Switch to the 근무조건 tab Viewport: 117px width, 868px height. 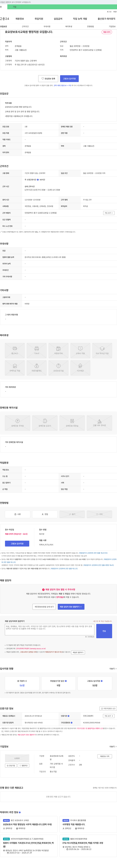click(25, 26)
